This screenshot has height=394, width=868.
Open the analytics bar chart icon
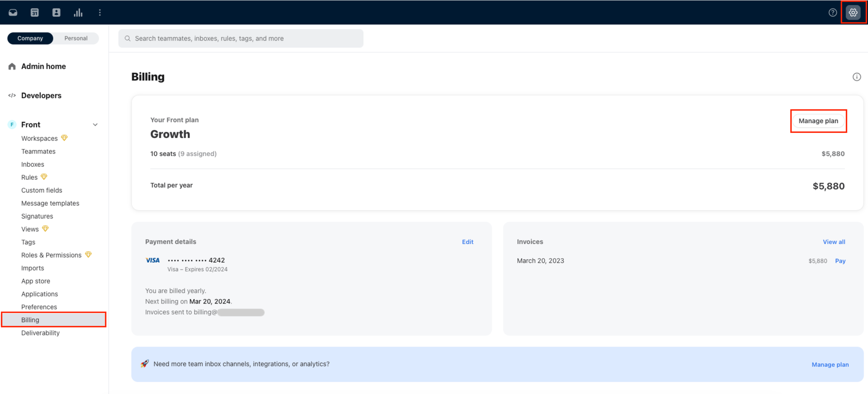pos(78,13)
